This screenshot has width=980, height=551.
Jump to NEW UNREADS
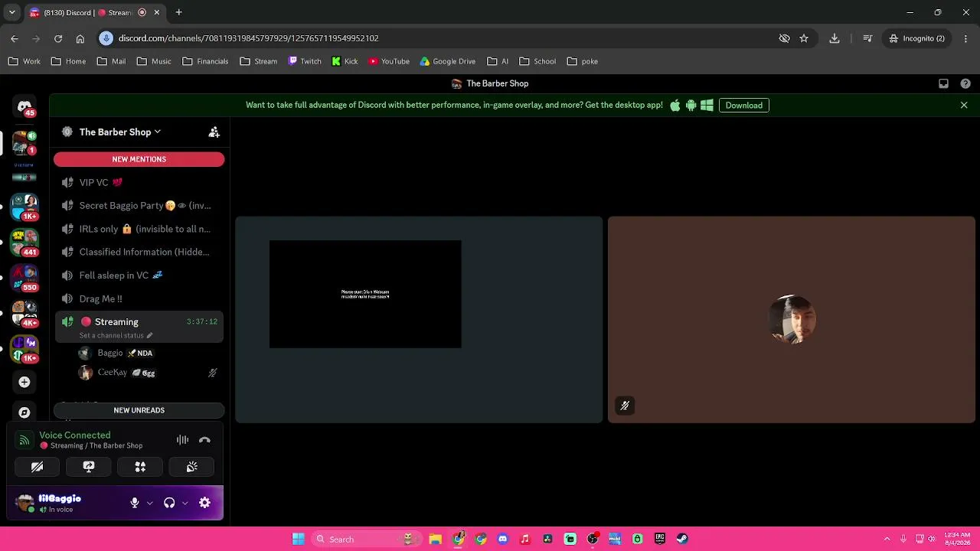[x=139, y=410]
